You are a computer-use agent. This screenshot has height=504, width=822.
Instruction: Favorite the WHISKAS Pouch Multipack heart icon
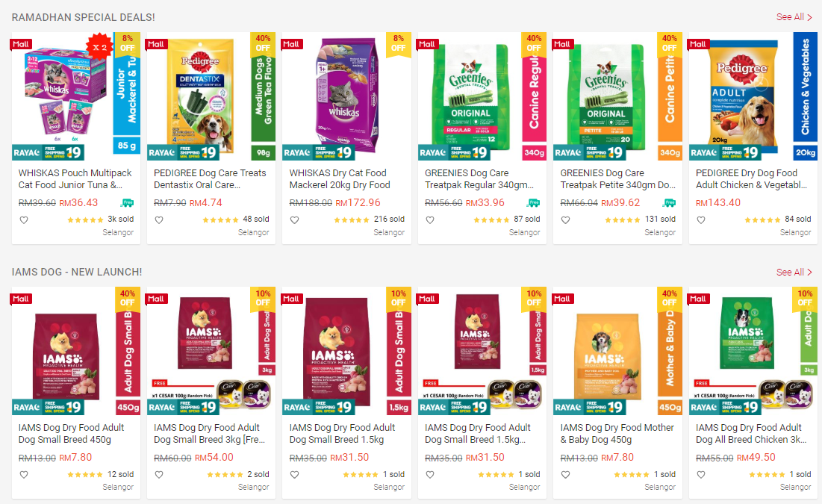click(x=24, y=220)
